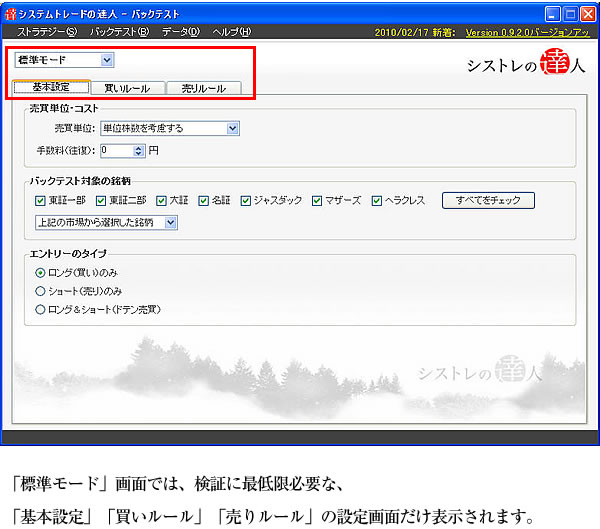
Task: Click the app icon in title bar
Action: click(10, 13)
